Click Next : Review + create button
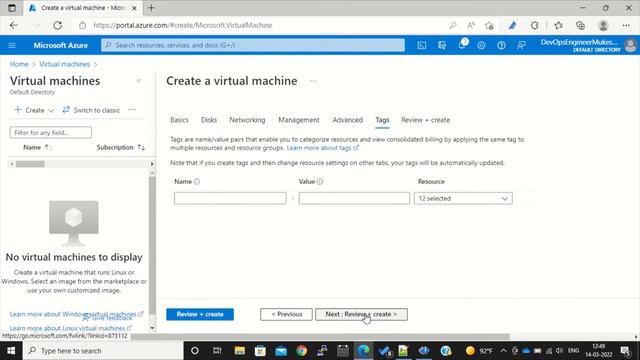This screenshot has height=360, width=640. tap(361, 314)
